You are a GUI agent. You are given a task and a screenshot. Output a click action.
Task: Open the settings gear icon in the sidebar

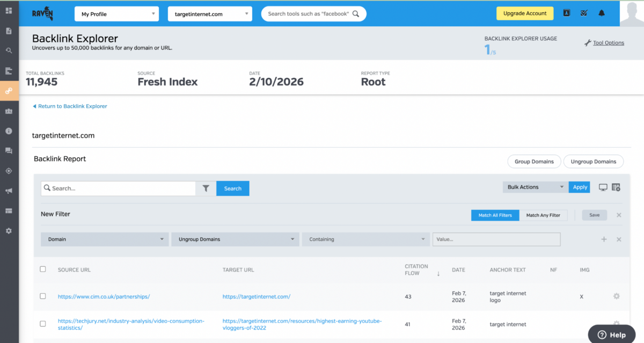point(9,231)
